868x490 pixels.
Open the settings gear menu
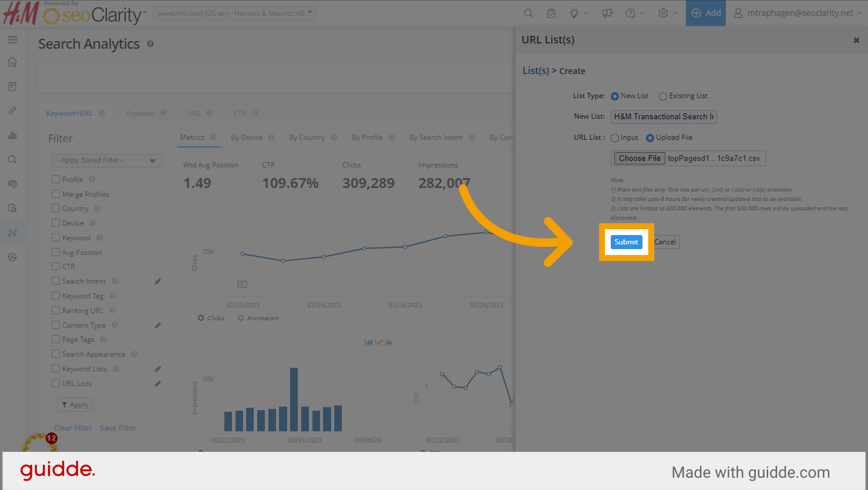point(667,13)
